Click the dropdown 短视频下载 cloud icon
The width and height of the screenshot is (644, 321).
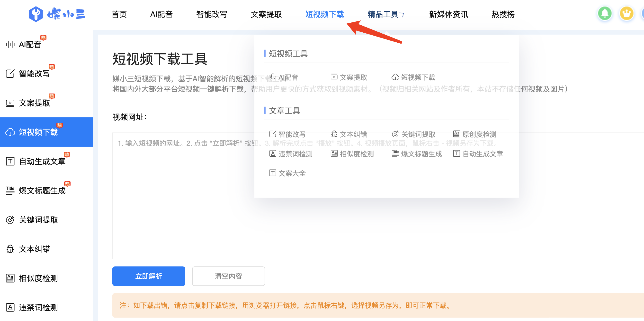click(395, 77)
